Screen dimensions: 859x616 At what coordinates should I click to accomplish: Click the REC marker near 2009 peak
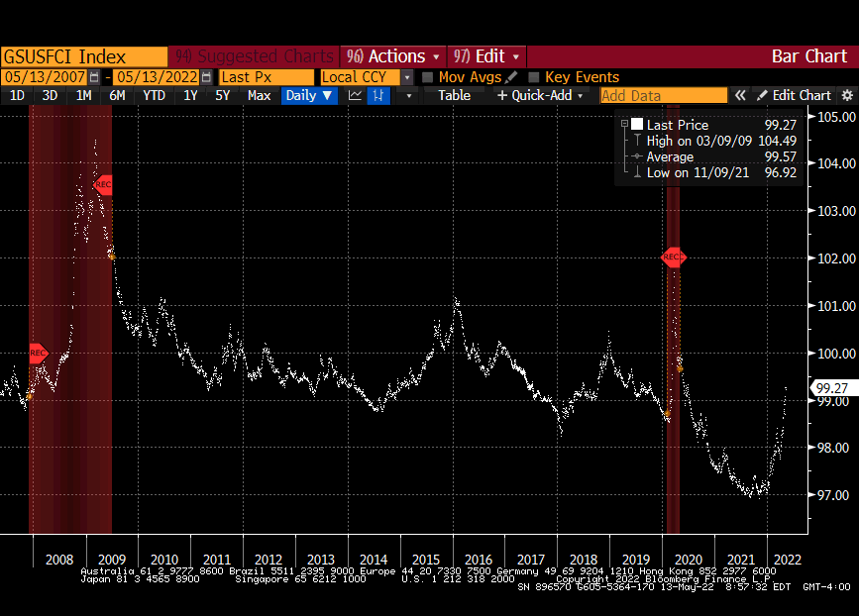click(103, 184)
